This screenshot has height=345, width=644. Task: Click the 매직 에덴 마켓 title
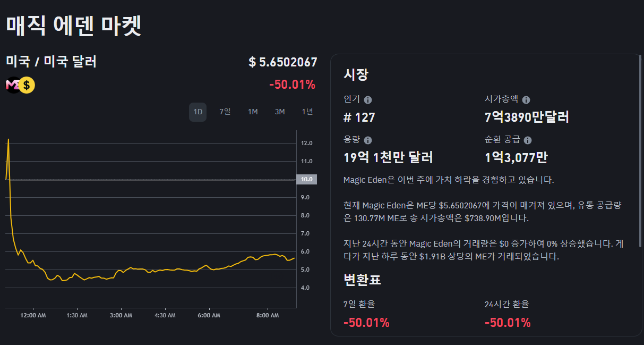72,24
